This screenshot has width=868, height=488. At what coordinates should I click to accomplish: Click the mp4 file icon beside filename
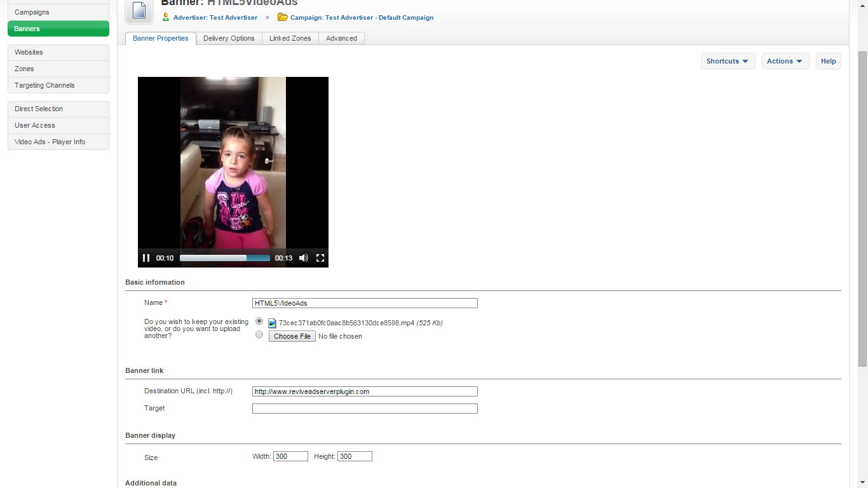coord(273,323)
